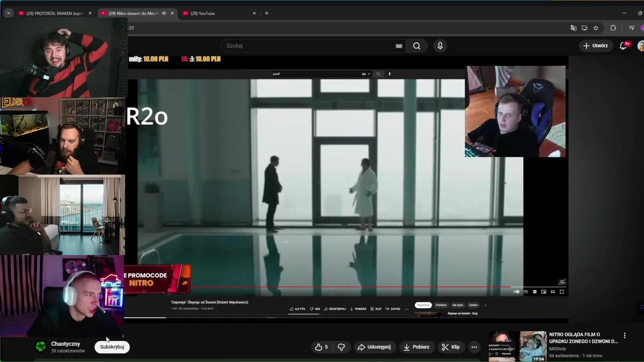Open the browser extensions puzzle icon
644x362 pixels.
(x=613, y=28)
